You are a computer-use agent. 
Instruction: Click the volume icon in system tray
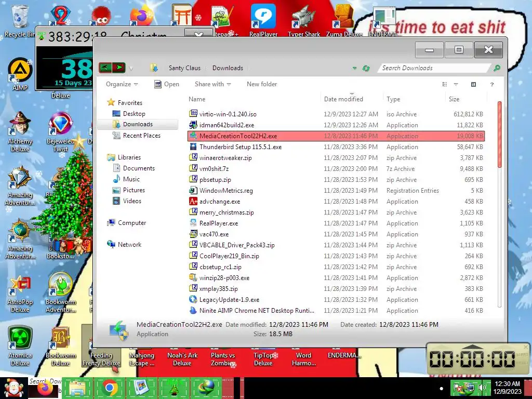tap(482, 388)
